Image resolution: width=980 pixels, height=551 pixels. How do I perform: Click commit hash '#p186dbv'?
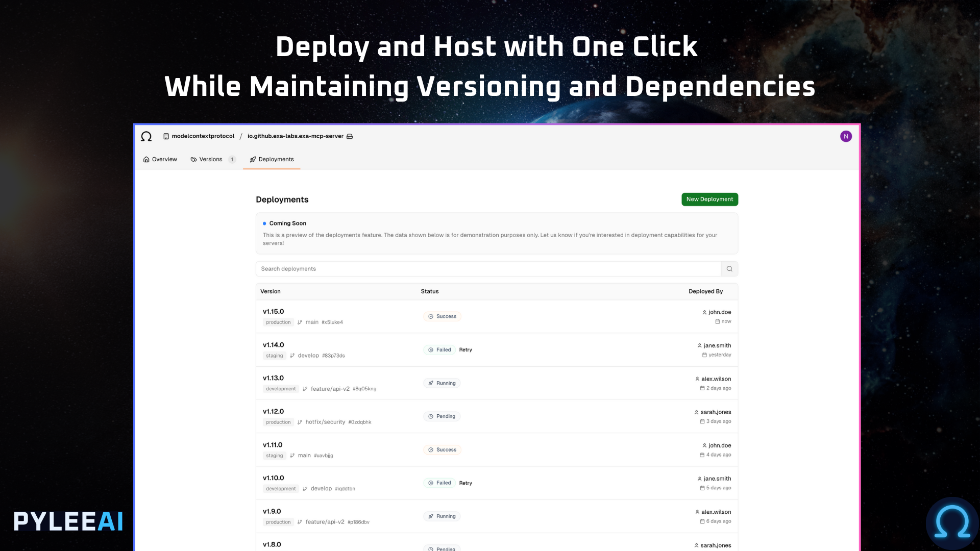[x=358, y=522]
